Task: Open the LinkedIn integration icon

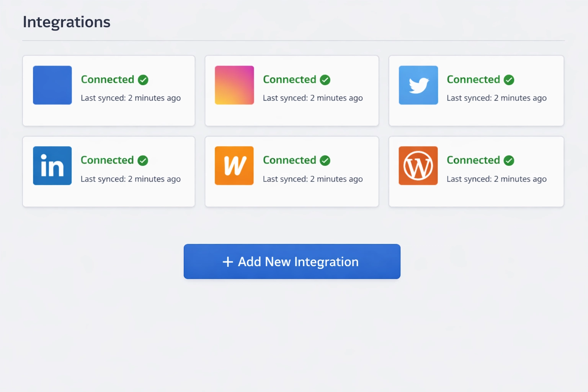Action: [x=52, y=166]
